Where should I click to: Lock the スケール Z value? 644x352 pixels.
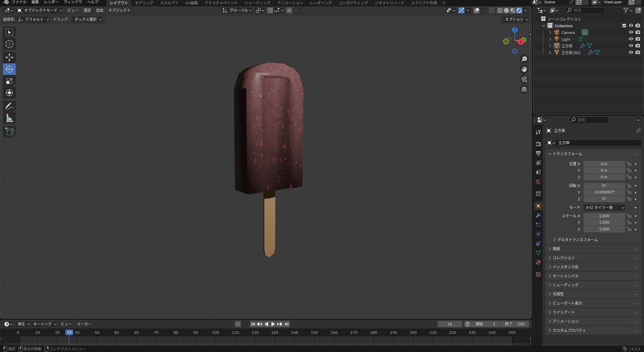[x=629, y=229]
